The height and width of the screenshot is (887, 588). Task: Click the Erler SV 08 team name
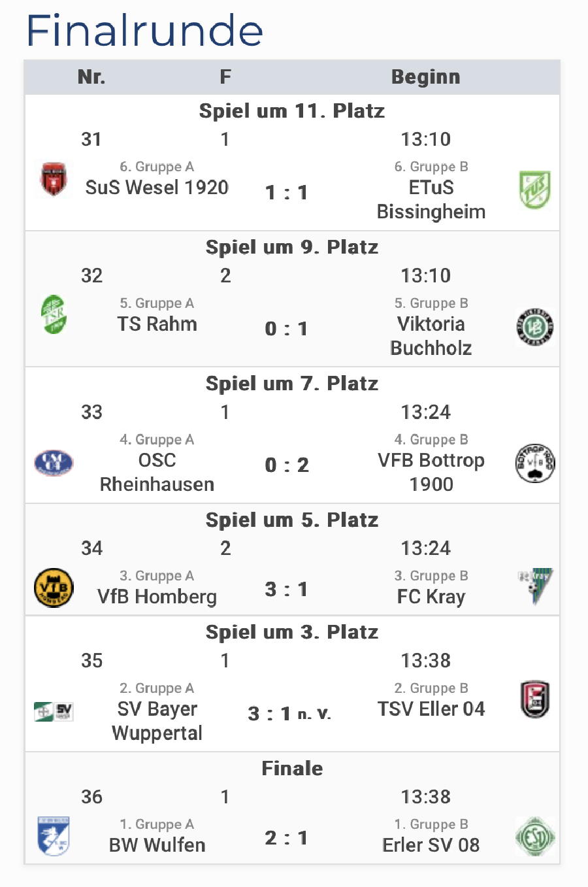[x=431, y=845]
